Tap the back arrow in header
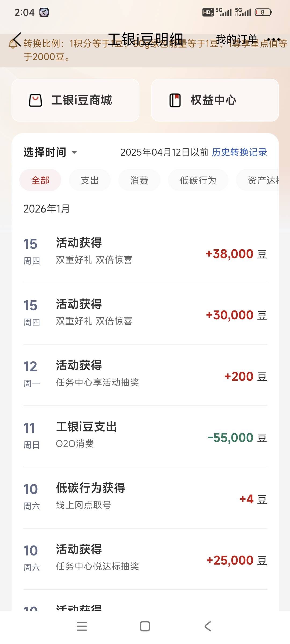 (17, 39)
